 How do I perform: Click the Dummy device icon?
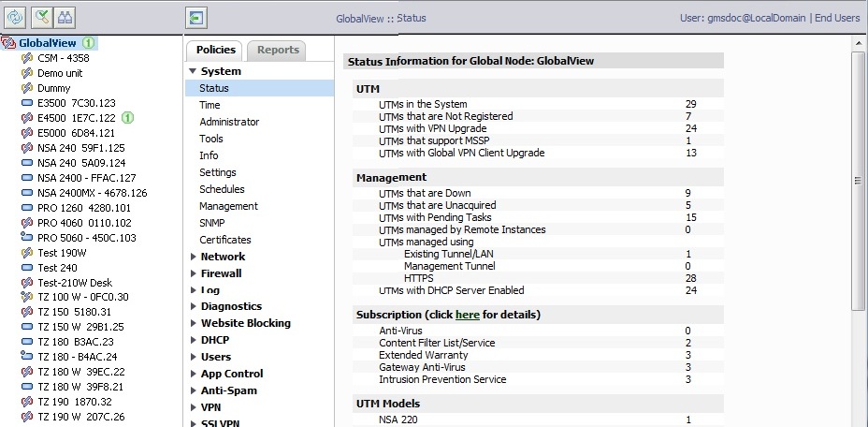coord(27,88)
